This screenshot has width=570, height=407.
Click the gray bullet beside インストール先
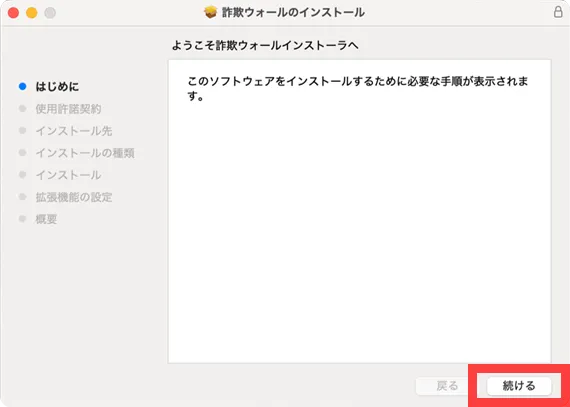coord(23,130)
